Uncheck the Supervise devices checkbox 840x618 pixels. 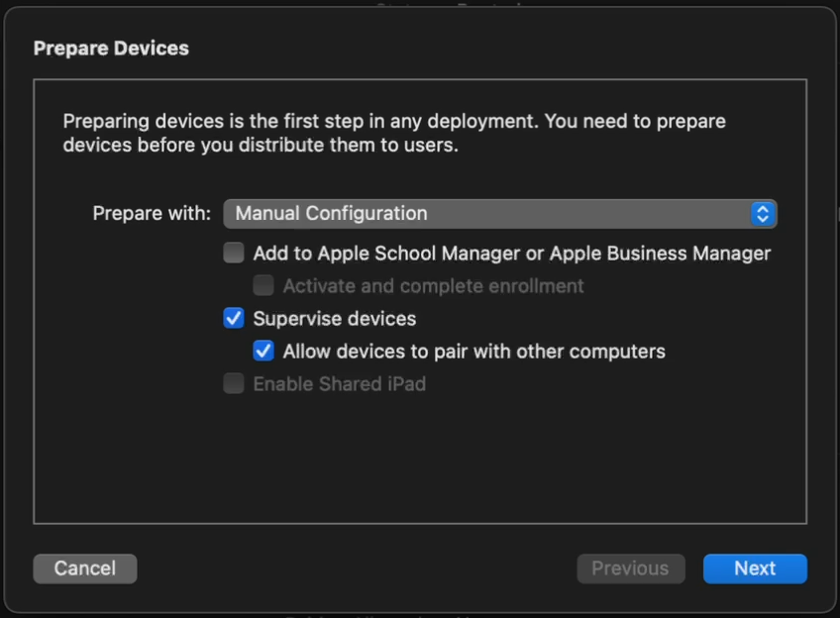click(x=234, y=318)
